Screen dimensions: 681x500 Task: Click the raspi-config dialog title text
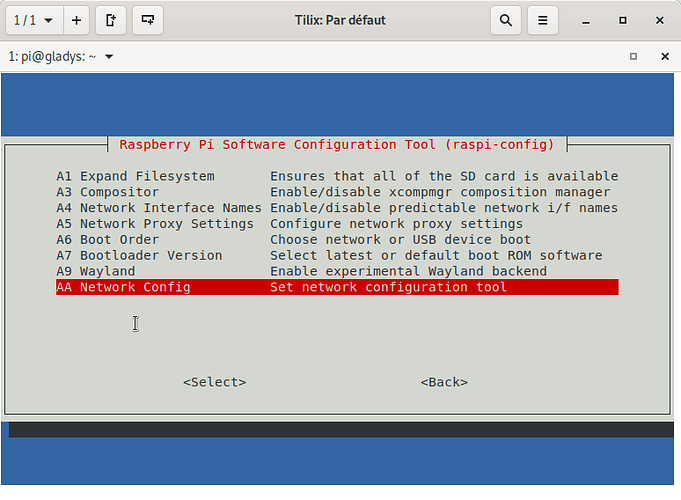[x=337, y=144]
